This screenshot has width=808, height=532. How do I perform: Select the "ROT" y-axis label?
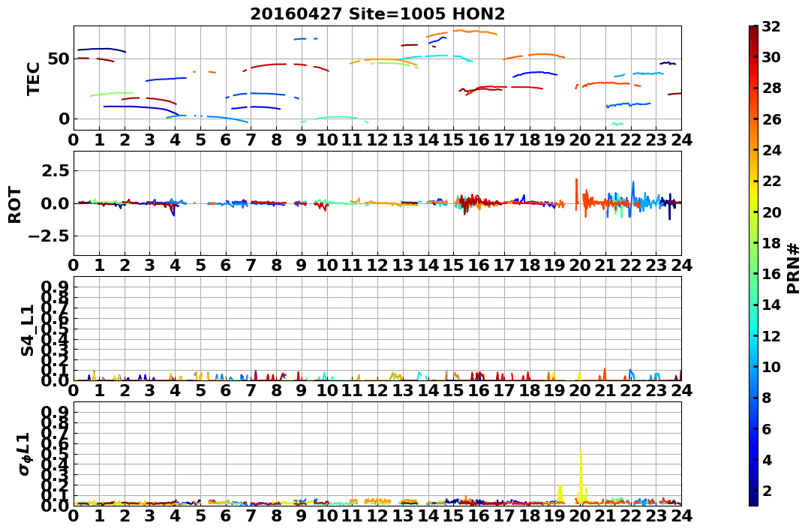click(x=15, y=205)
